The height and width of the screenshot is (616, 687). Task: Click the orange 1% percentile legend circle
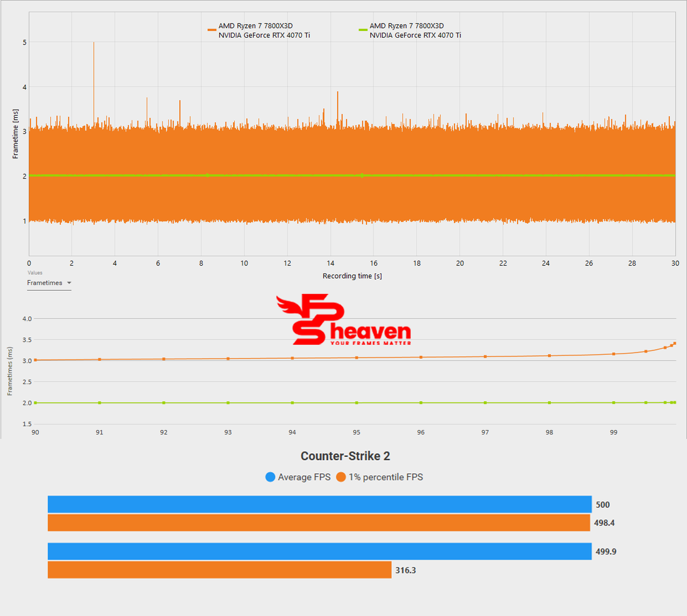(341, 477)
